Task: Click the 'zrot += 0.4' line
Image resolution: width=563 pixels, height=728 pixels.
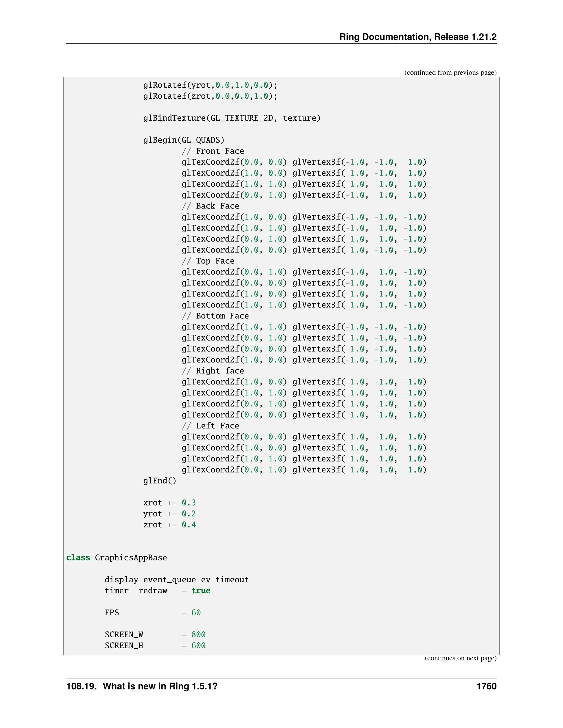Action: tap(169, 525)
